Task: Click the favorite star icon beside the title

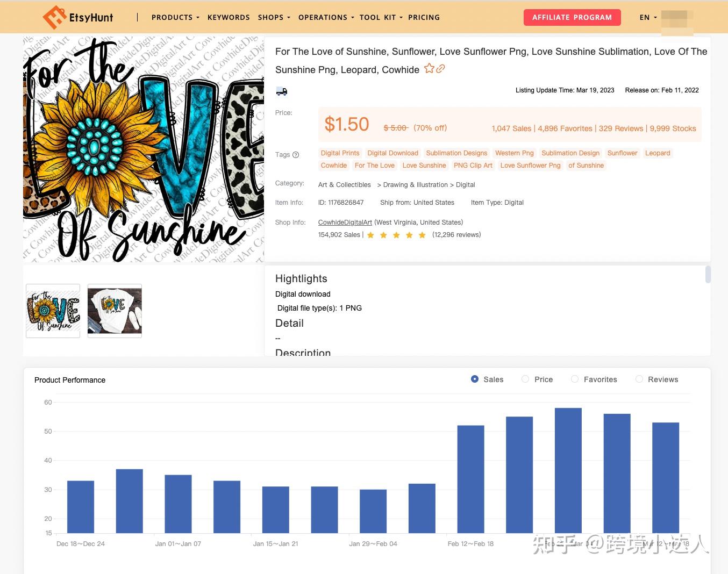Action: pyautogui.click(x=429, y=69)
